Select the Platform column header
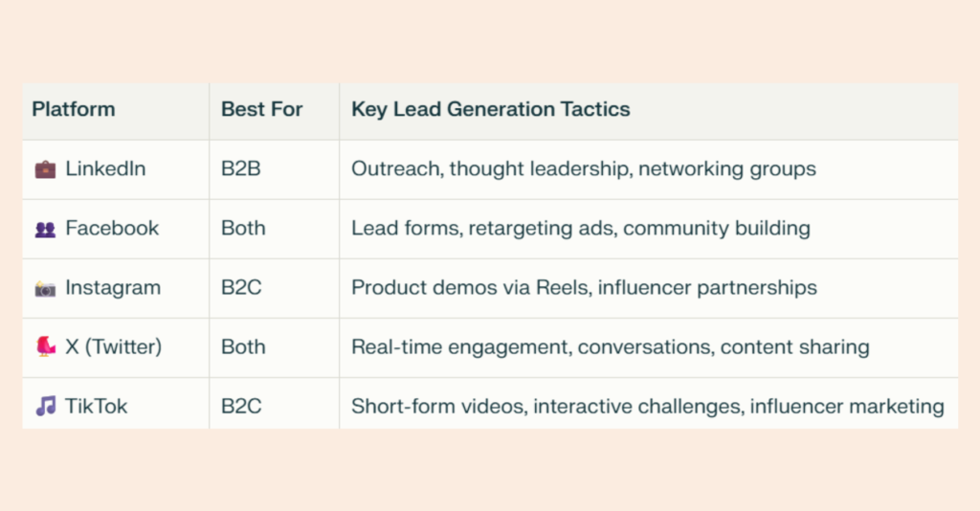 pos(74,109)
